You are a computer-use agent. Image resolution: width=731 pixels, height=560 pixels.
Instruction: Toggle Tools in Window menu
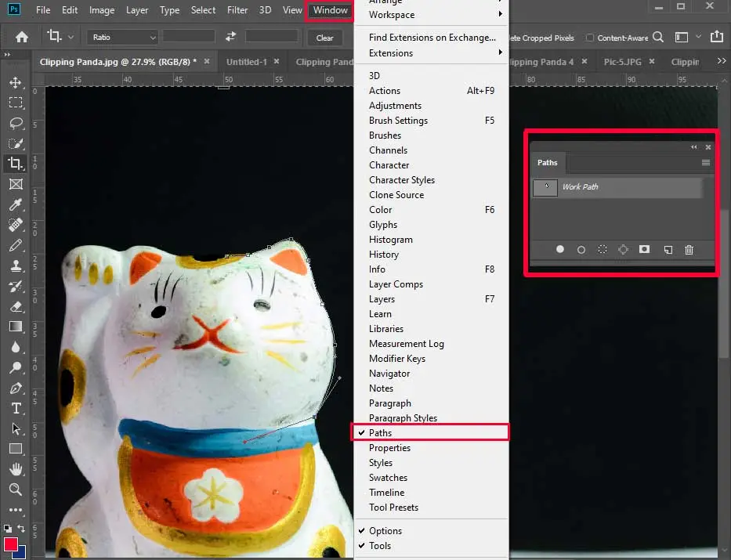[430, 546]
